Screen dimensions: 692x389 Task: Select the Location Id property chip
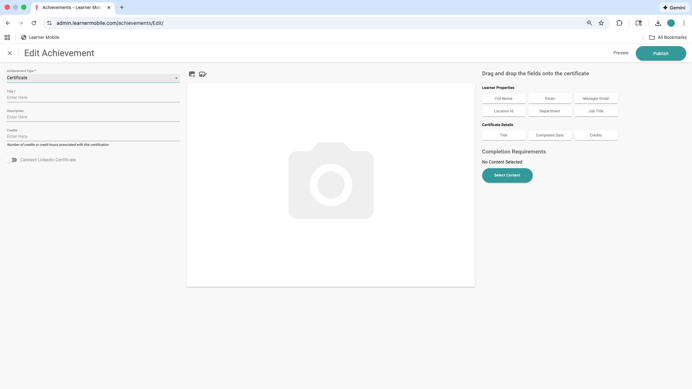click(504, 111)
